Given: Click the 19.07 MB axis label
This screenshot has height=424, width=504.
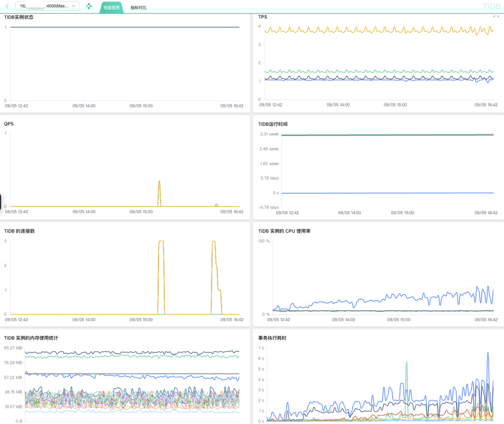Looking at the screenshot, I should click(x=14, y=407).
